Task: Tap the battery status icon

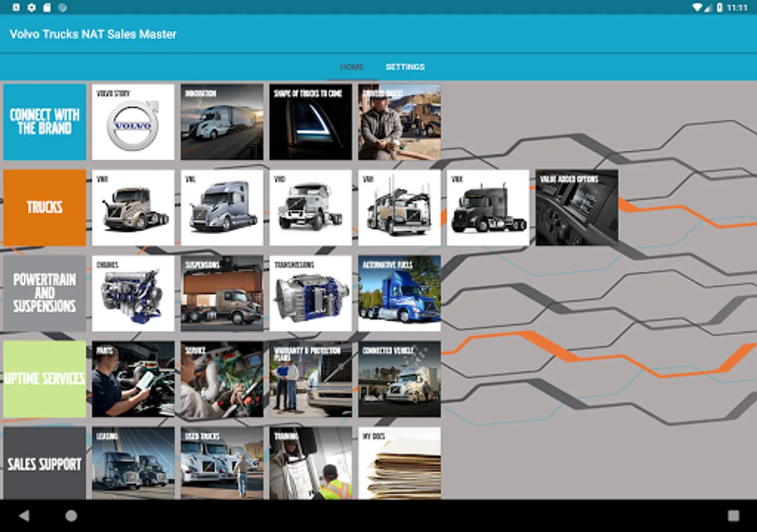Action: tap(720, 8)
